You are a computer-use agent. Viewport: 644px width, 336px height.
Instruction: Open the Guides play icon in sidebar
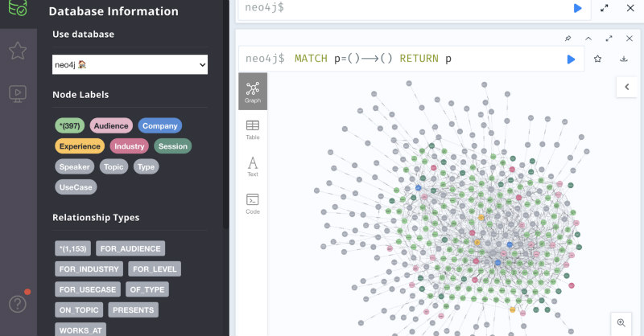point(18,93)
